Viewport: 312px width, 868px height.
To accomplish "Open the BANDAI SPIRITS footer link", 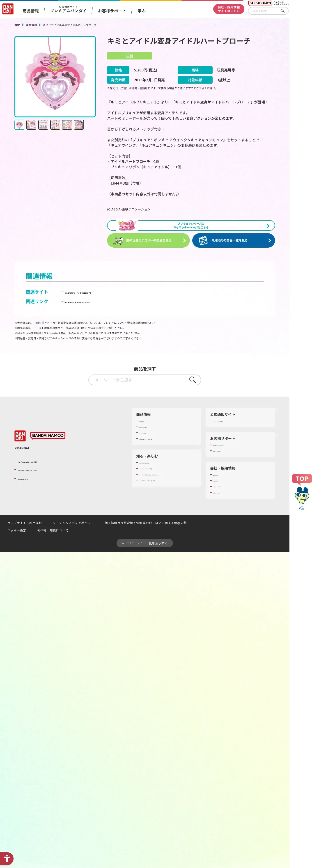I will tap(23, 479).
